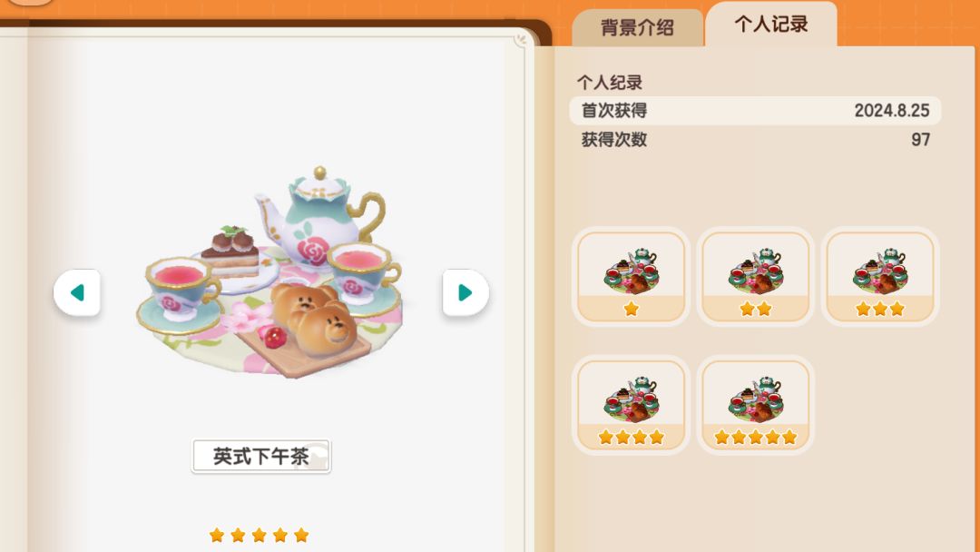Select the two-star tea set record
The width and height of the screenshot is (980, 552).
pos(756,276)
